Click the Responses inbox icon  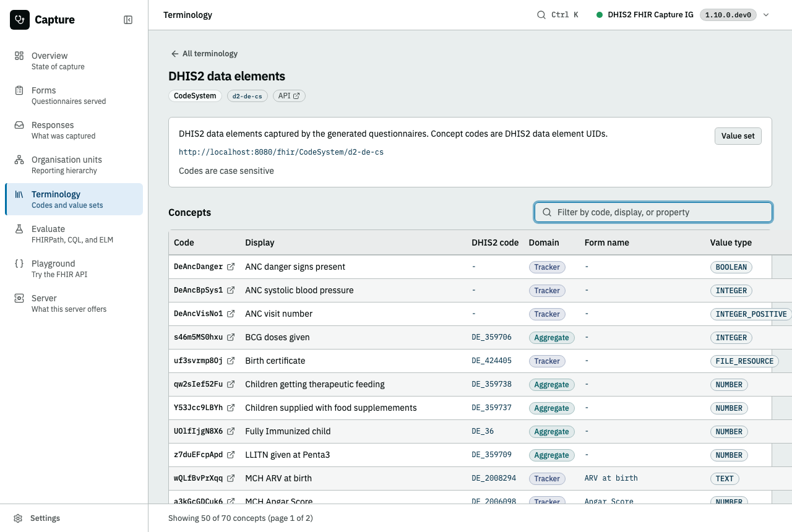tap(19, 125)
